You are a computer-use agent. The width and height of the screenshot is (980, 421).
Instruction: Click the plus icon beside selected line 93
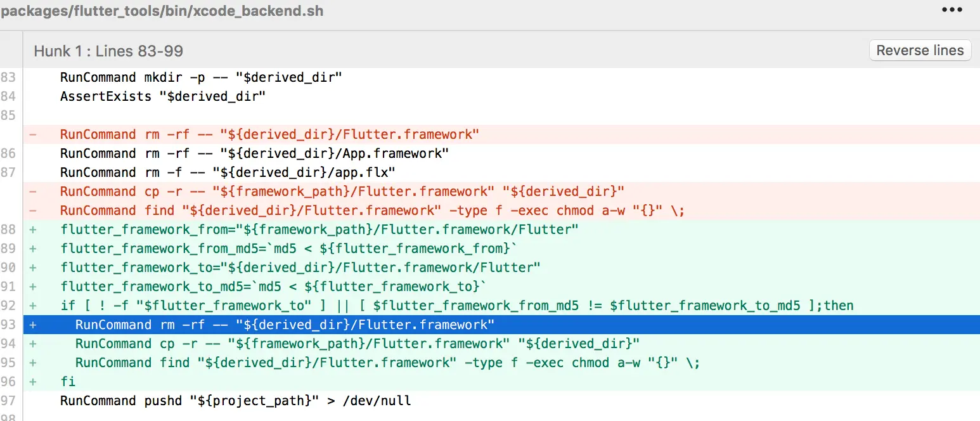[32, 325]
